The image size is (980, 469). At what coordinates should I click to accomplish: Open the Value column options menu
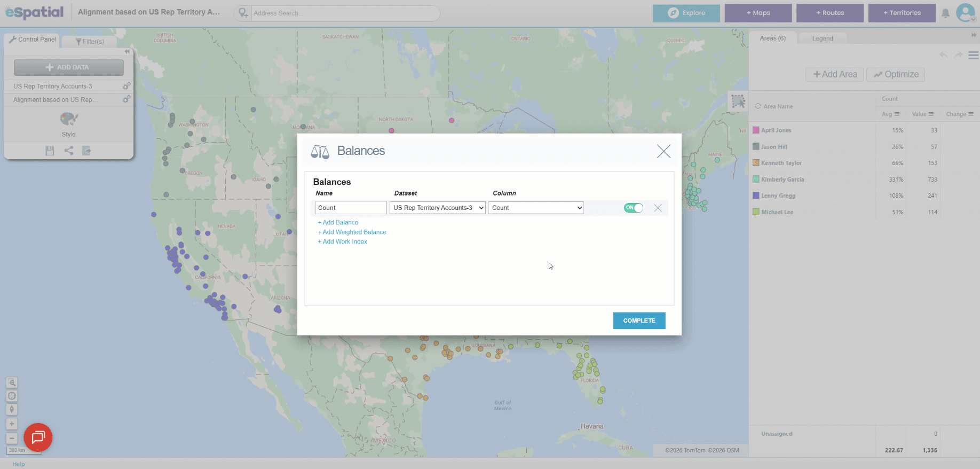[x=931, y=114]
